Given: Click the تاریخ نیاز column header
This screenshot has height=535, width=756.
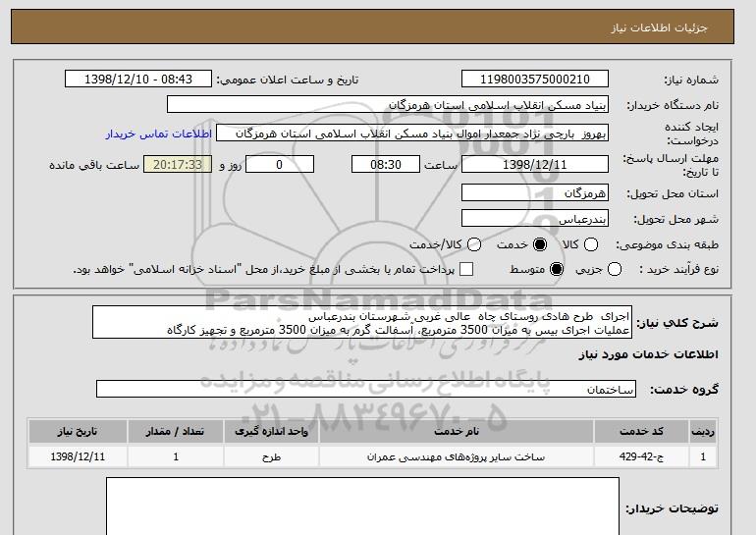Looking at the screenshot, I should 78,431.
